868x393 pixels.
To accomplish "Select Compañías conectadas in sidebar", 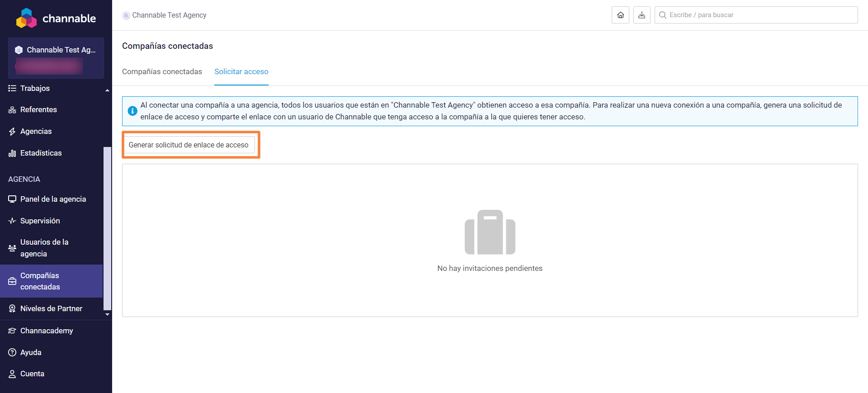I will pyautogui.click(x=52, y=281).
